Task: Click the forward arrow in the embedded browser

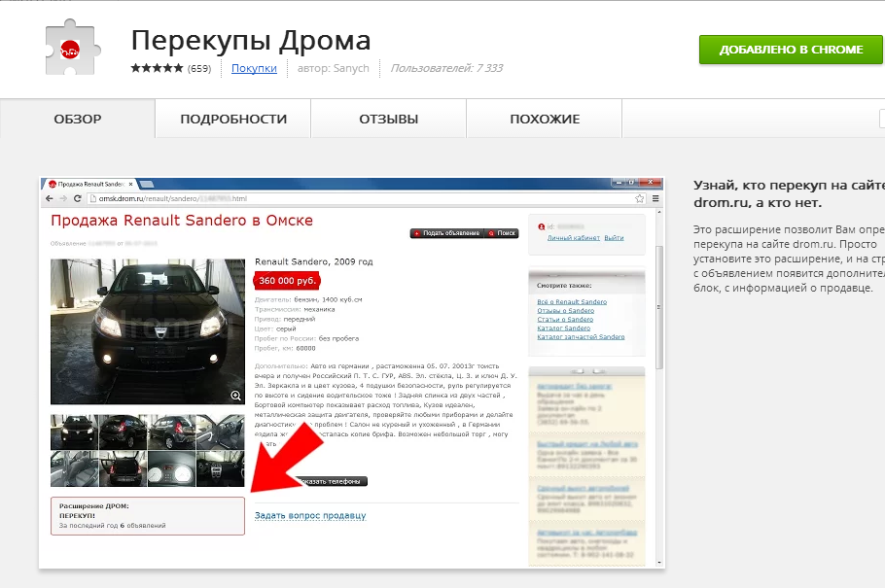Action: (x=63, y=198)
